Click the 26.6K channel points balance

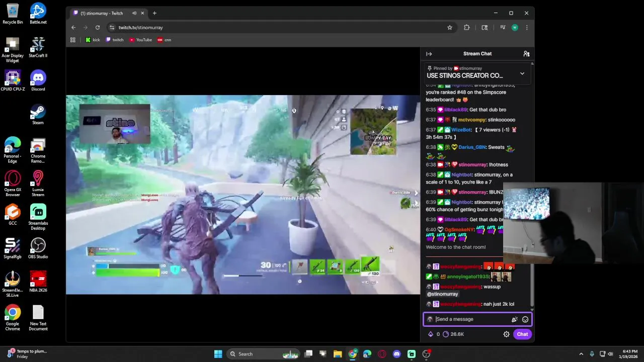(x=453, y=334)
